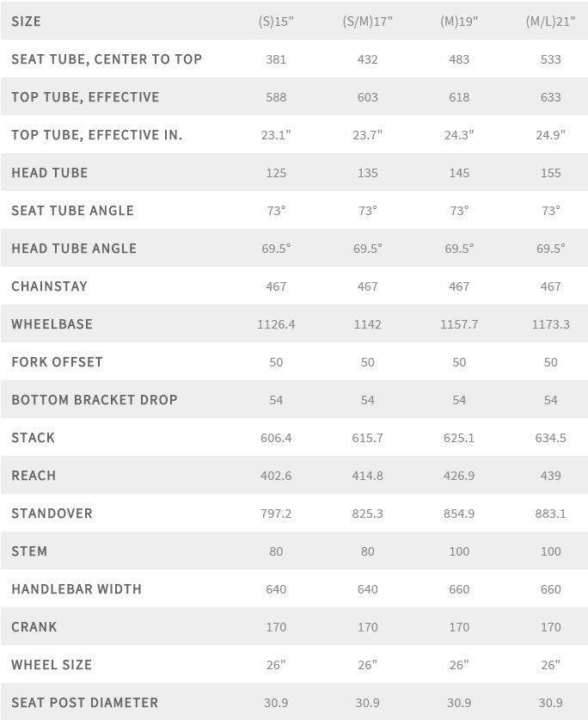Click the HEAD TUBE ANGLE row label
This screenshot has width=588, height=720.
(74, 249)
